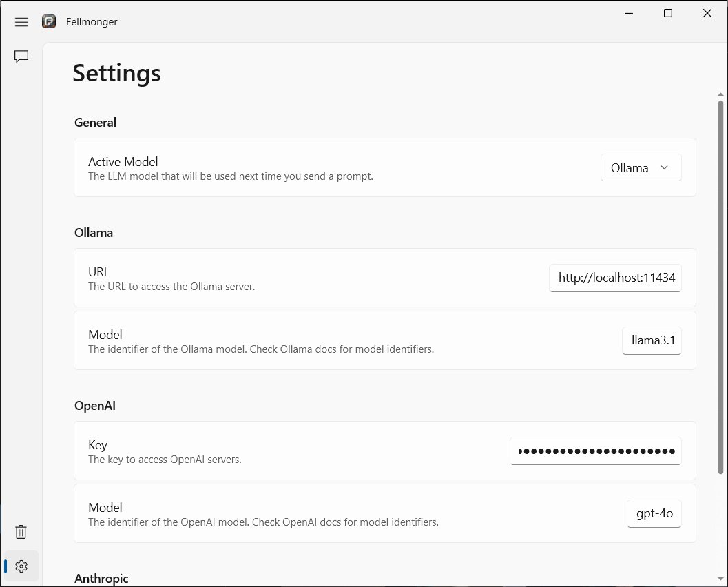This screenshot has height=587, width=728.
Task: Select the Settings gear in sidebar
Action: point(21,566)
